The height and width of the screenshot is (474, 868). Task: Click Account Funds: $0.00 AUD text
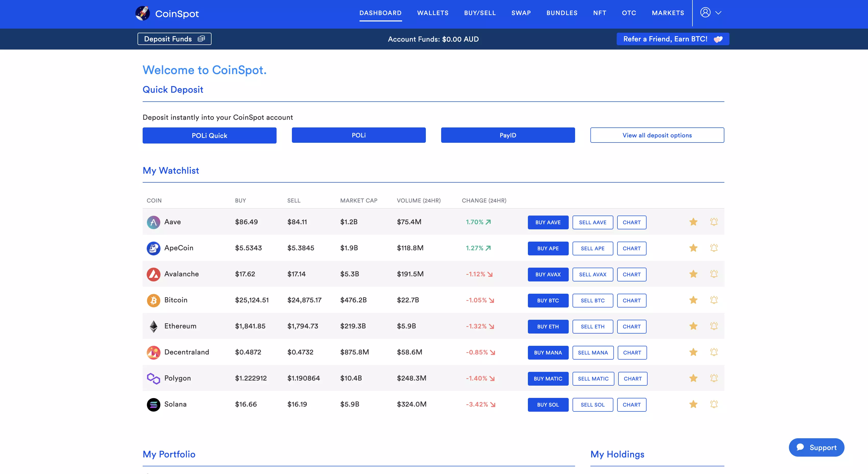coord(433,39)
